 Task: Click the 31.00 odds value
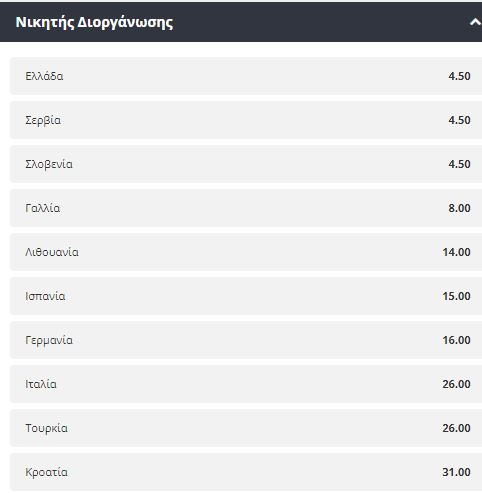pos(456,472)
